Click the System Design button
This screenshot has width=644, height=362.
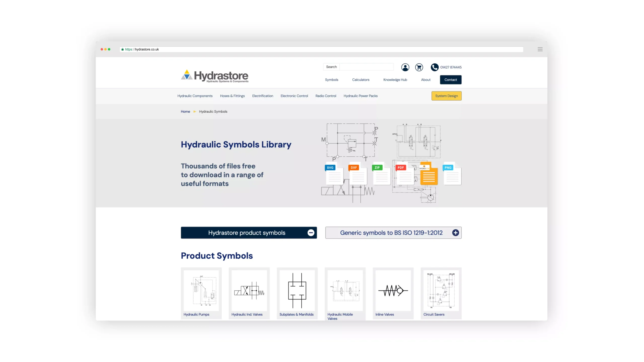click(x=446, y=96)
